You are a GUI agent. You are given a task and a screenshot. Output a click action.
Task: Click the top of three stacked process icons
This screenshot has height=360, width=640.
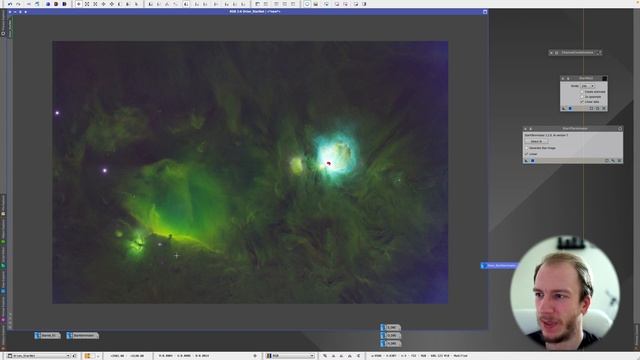pos(391,328)
